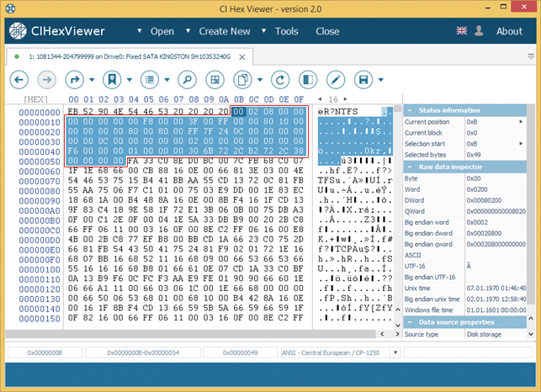The image size is (541, 392).
Task: Click the right panel scrollbar down arrow
Action: 531,334
